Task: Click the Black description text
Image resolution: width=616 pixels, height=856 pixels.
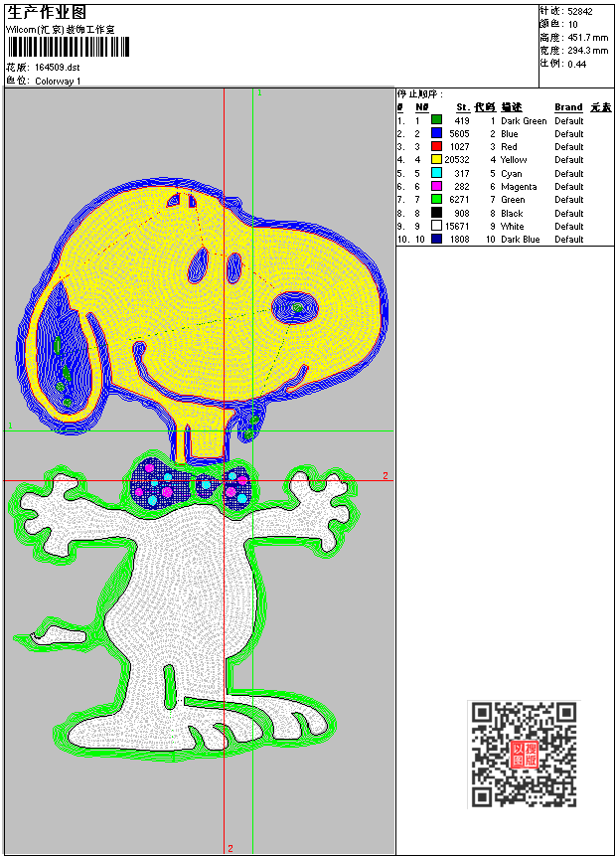Action: coord(512,214)
